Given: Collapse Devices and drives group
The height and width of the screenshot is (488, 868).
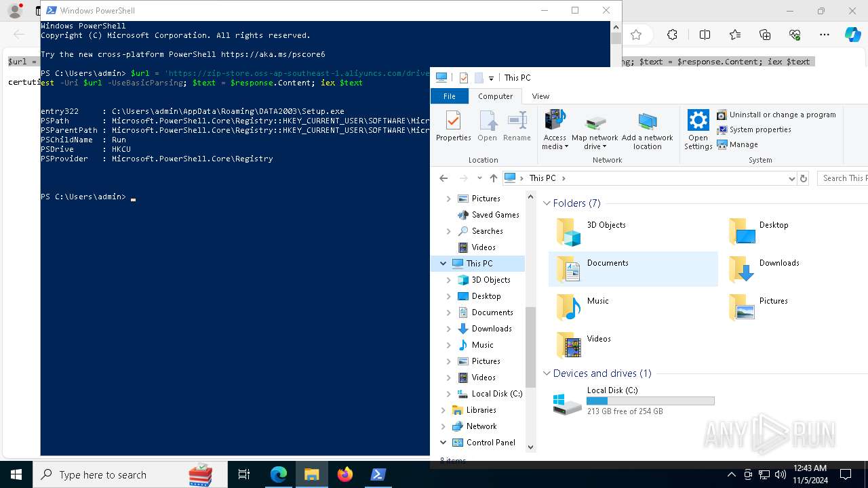Looking at the screenshot, I should tap(547, 373).
